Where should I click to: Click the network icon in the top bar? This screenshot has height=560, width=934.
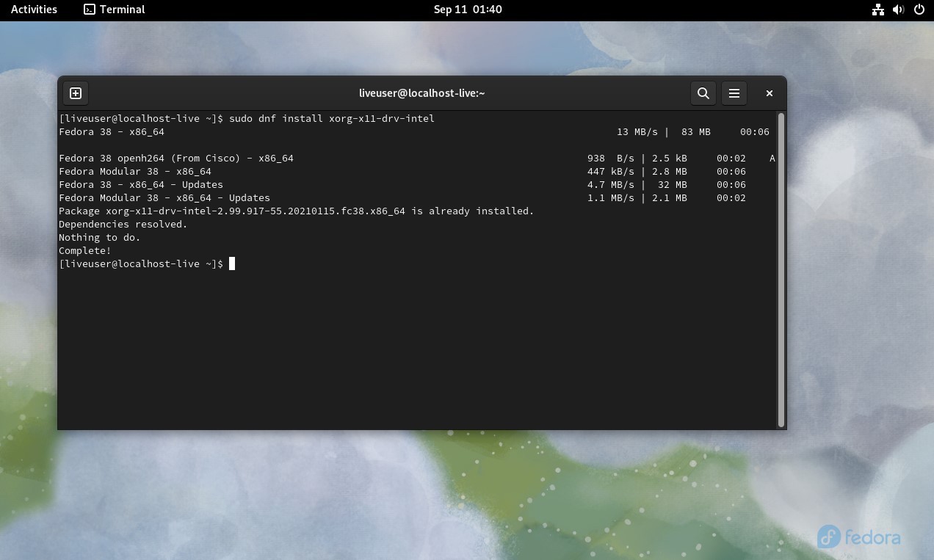point(877,10)
